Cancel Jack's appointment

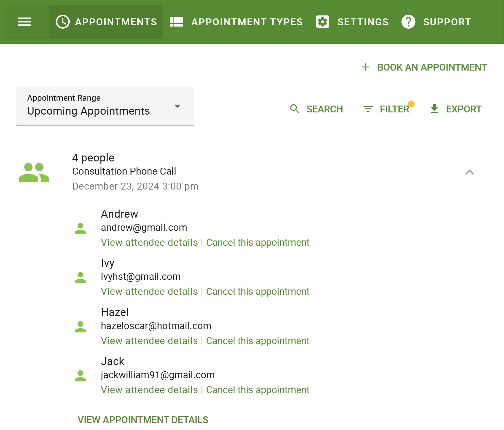coord(258,390)
